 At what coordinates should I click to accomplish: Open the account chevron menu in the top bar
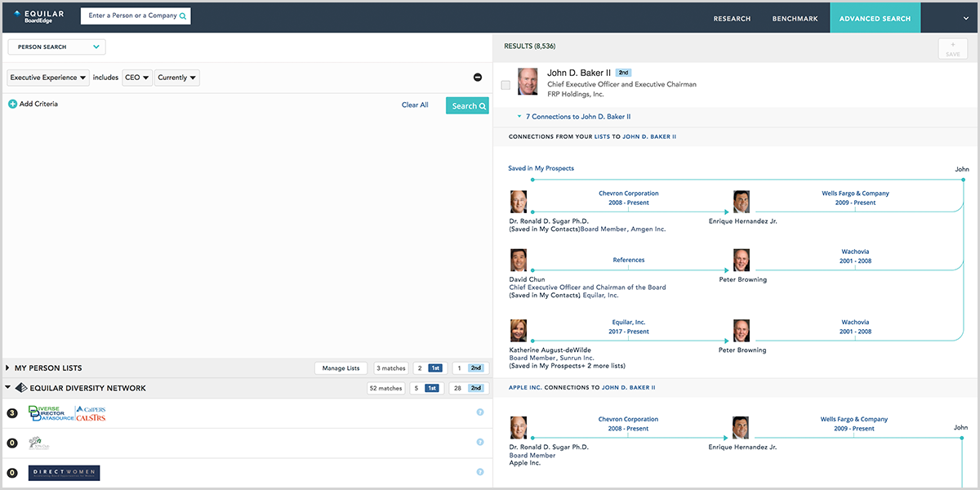[x=966, y=18]
